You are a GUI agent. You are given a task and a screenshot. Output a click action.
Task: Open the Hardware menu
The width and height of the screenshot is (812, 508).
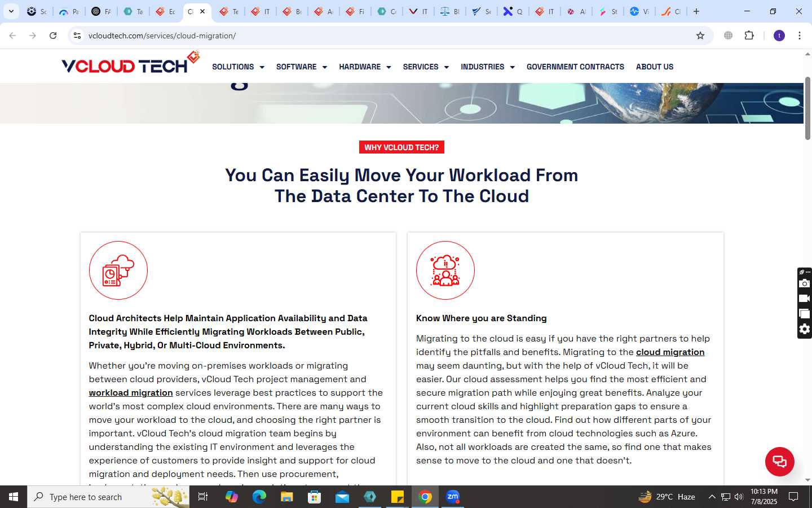(365, 67)
